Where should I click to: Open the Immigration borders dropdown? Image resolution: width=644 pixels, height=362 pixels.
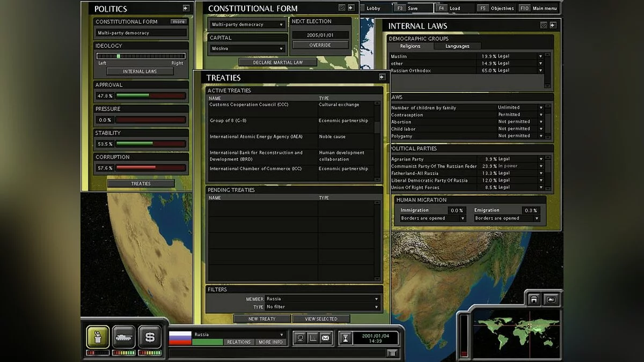coord(433,218)
